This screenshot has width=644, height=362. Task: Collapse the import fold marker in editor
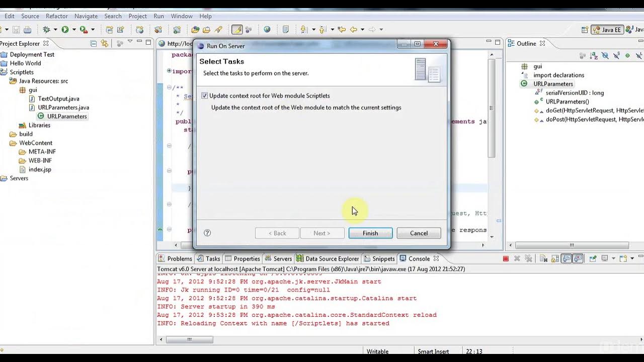tap(169, 71)
